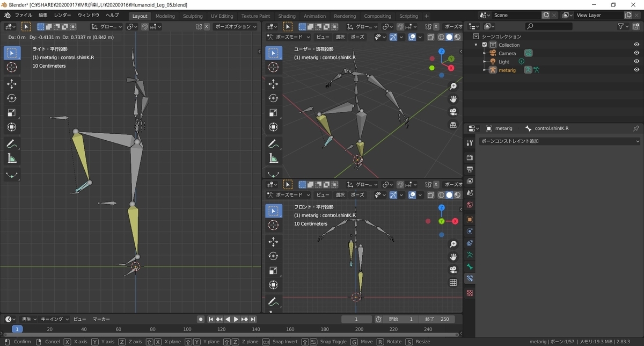Toggle visibility of metarig in outliner

[x=636, y=70]
